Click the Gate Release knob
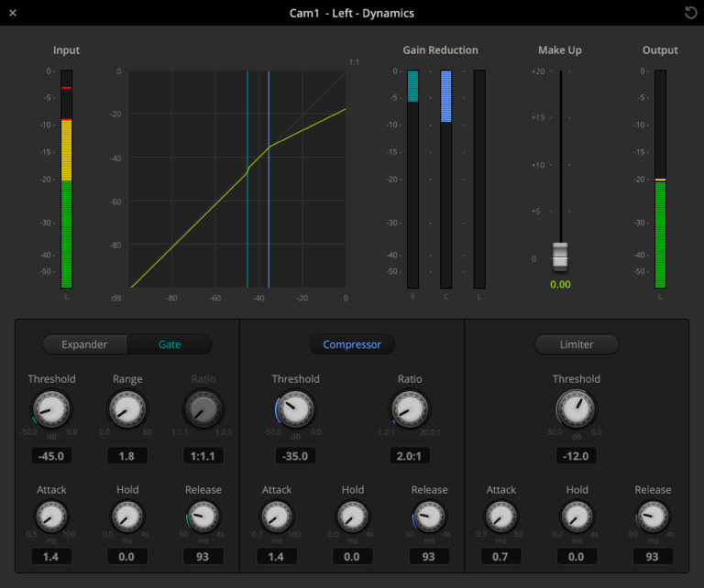This screenshot has width=704, height=588. click(x=203, y=517)
